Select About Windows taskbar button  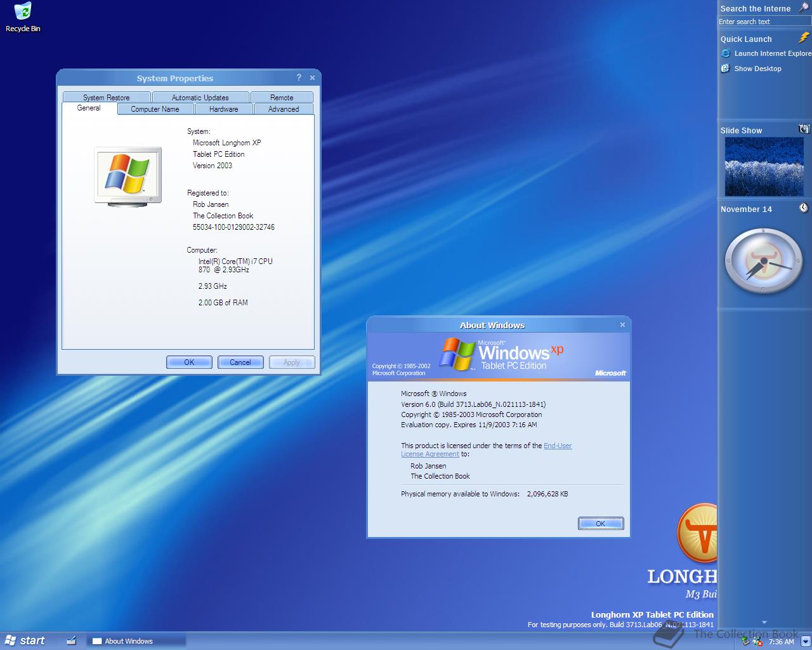coord(137,640)
